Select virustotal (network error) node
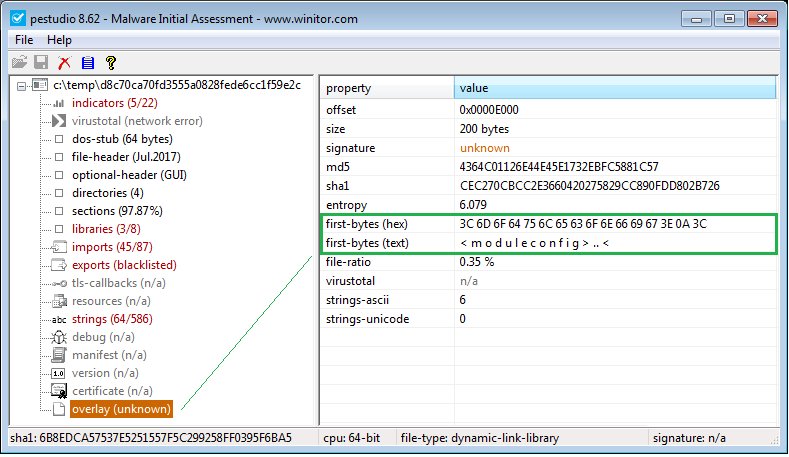 (137, 121)
